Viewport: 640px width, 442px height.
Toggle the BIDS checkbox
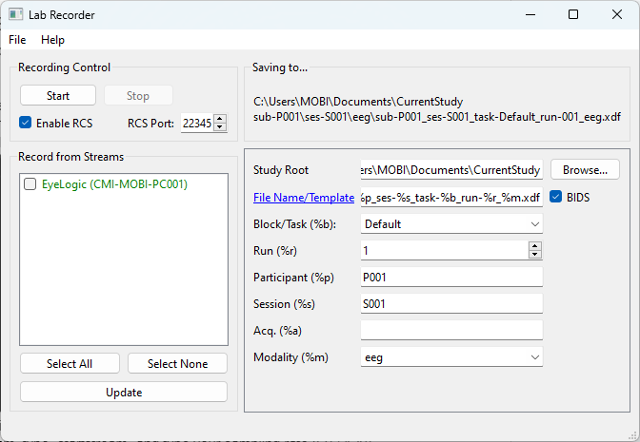click(556, 197)
